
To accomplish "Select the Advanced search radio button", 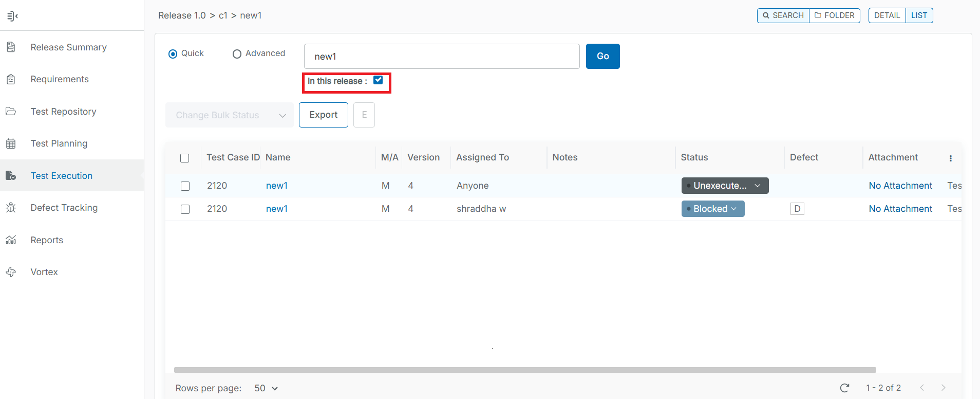I will [237, 54].
